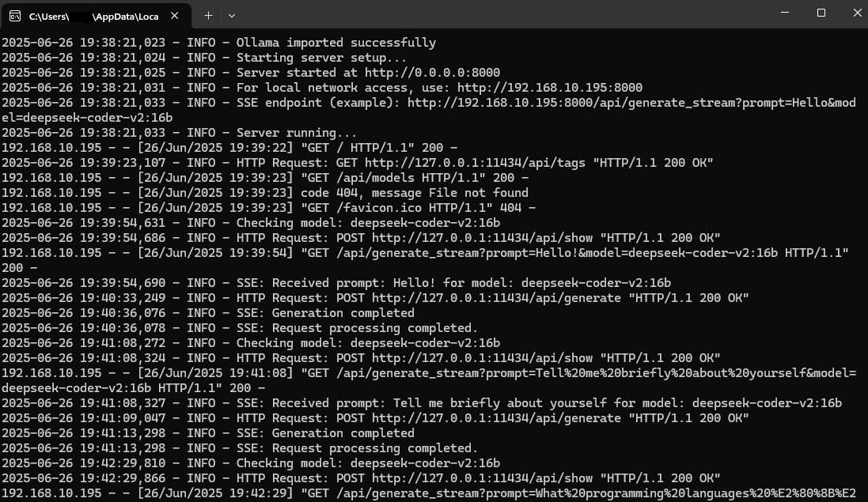Expand the new tab profiles dropdown chevron

[x=232, y=16]
